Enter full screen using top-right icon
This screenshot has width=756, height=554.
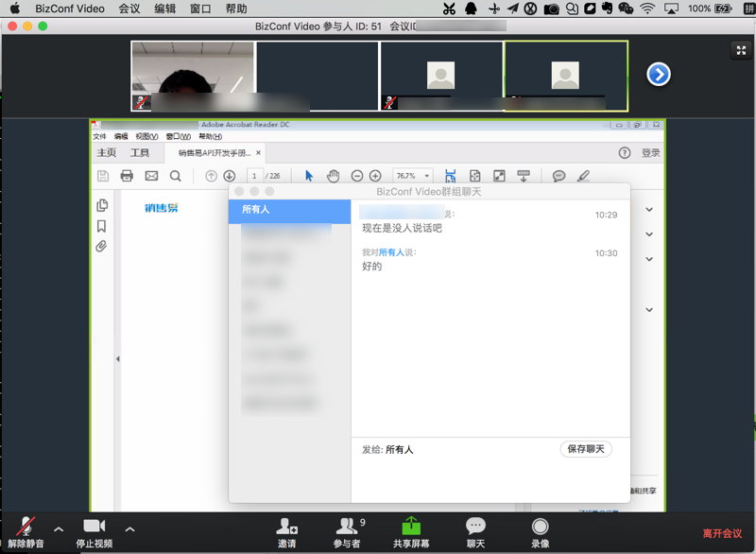click(x=741, y=50)
